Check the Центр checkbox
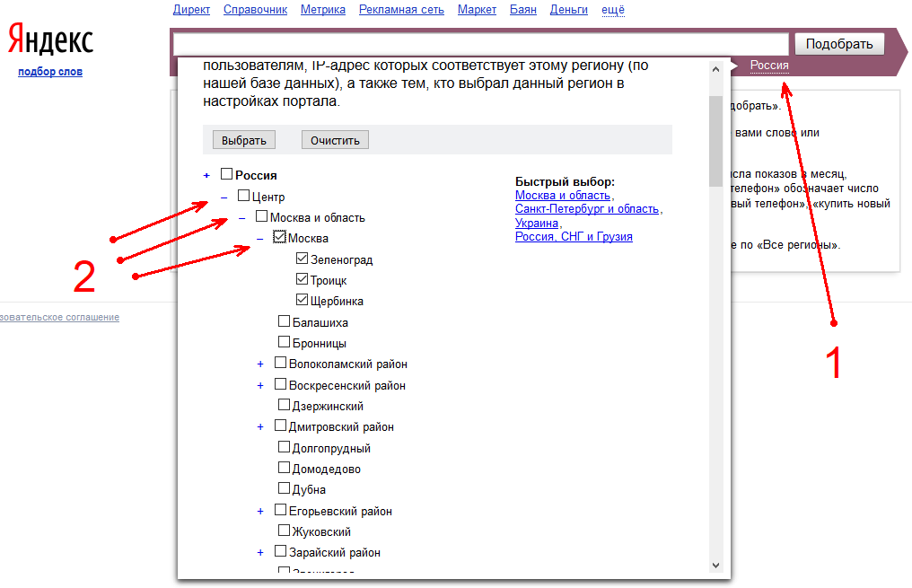The height and width of the screenshot is (588, 912). 243,196
